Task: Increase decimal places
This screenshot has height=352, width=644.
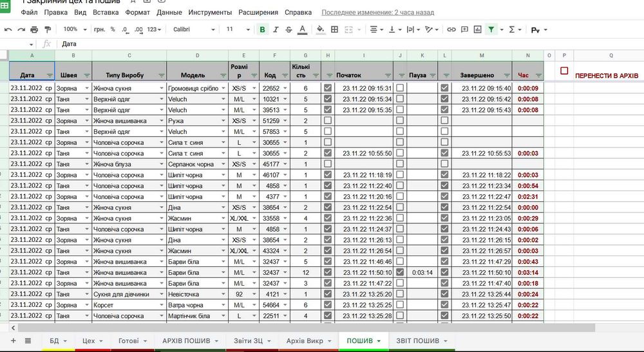Action: coord(138,30)
